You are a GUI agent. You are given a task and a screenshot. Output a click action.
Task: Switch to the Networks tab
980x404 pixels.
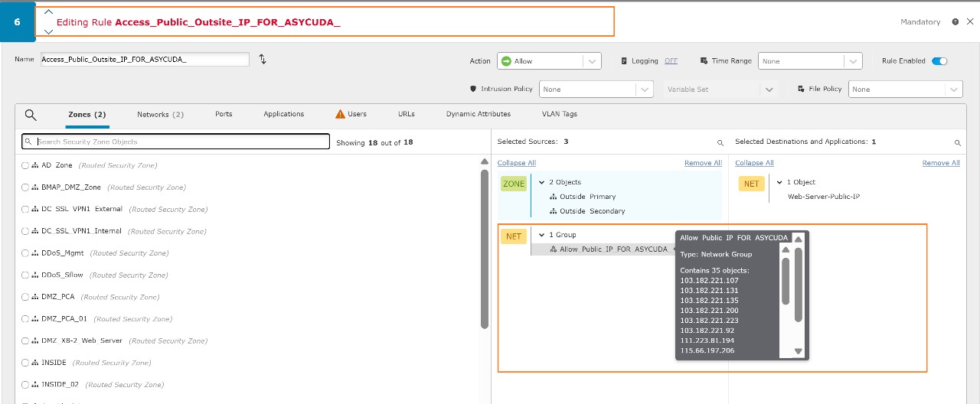tap(160, 115)
